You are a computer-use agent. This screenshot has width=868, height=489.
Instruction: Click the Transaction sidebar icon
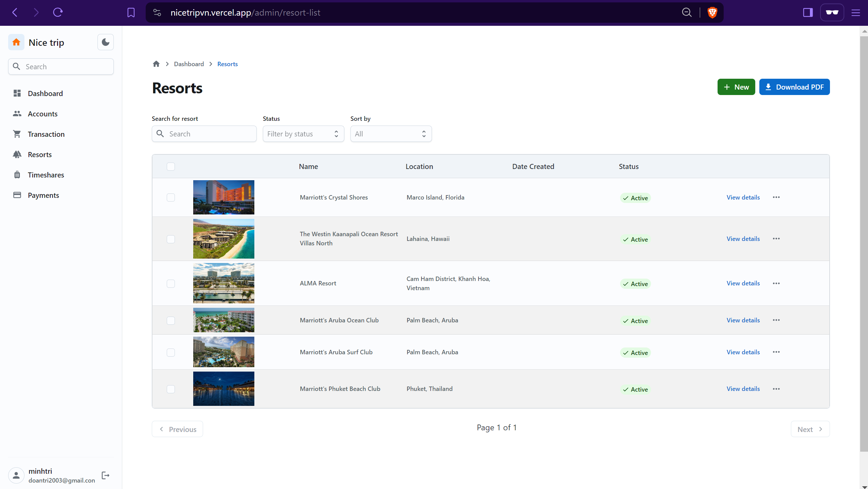[17, 134]
